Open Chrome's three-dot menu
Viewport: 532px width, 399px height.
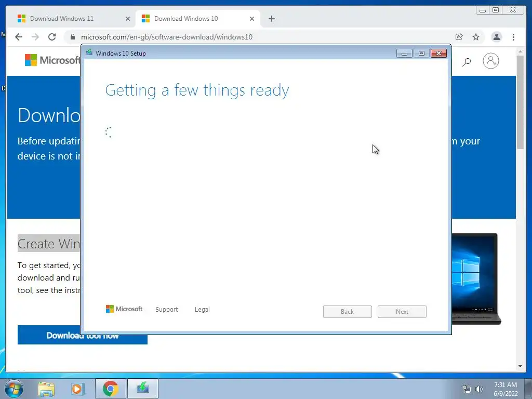coord(513,37)
